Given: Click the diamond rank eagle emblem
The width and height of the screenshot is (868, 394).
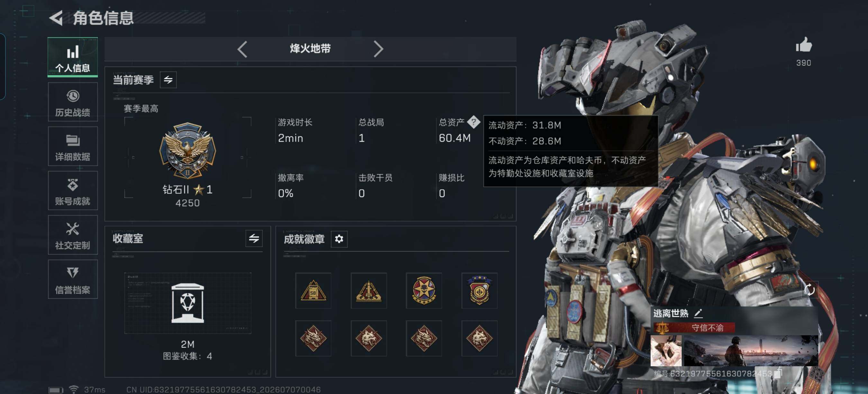Looking at the screenshot, I should pyautogui.click(x=188, y=151).
